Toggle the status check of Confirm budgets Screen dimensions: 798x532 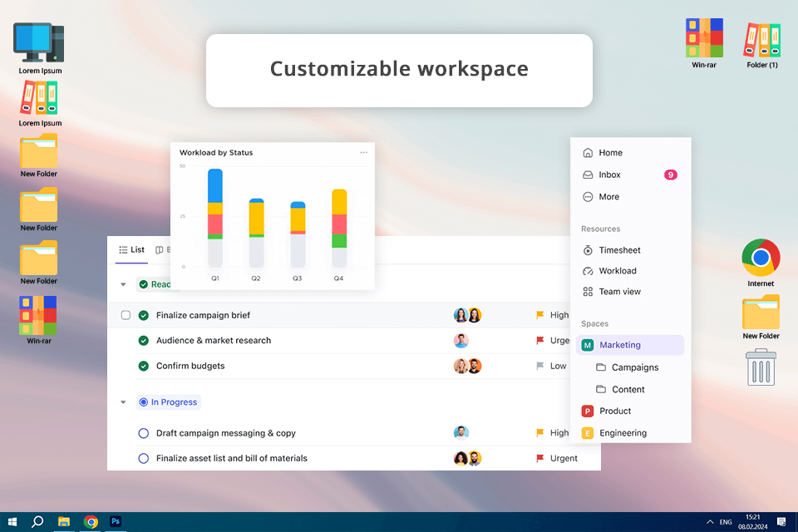[144, 366]
